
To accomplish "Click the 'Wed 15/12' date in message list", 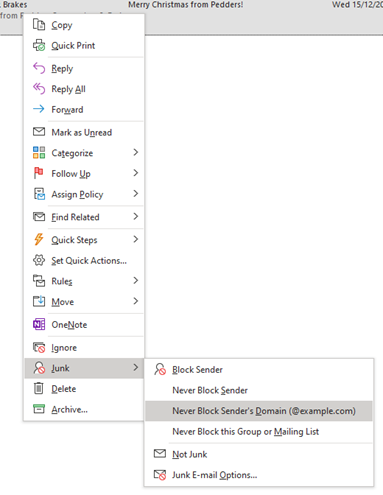I will pos(357,5).
